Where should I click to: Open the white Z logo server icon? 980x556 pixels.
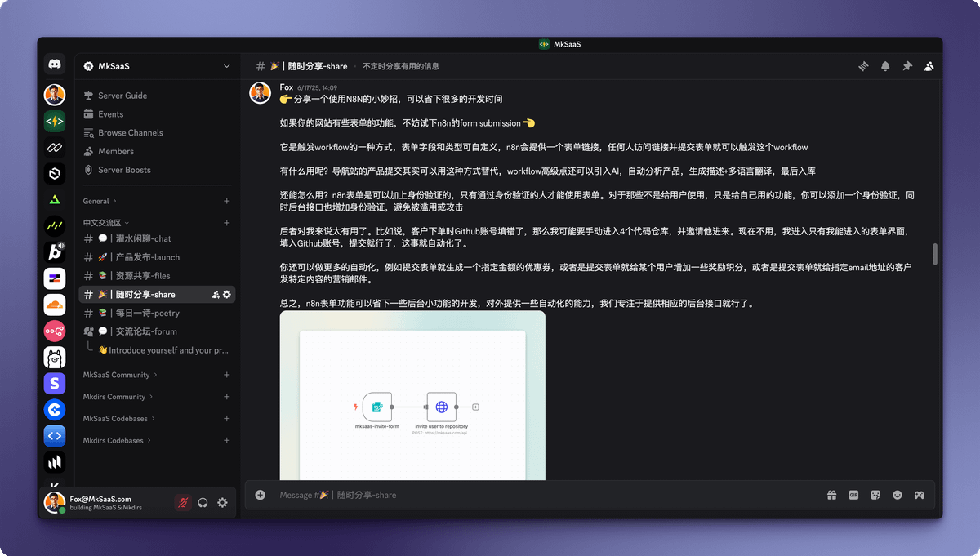(x=55, y=278)
